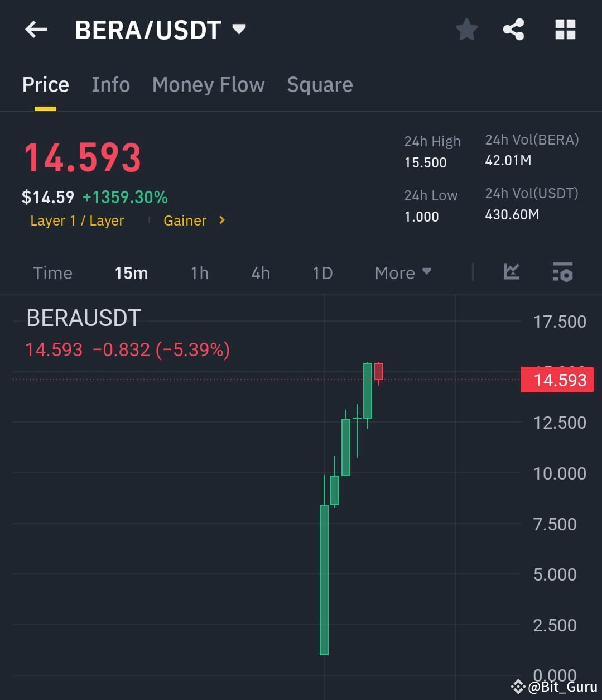Viewport: 602px width, 700px height.
Task: Open the trading layout grid icon
Action: 565,30
